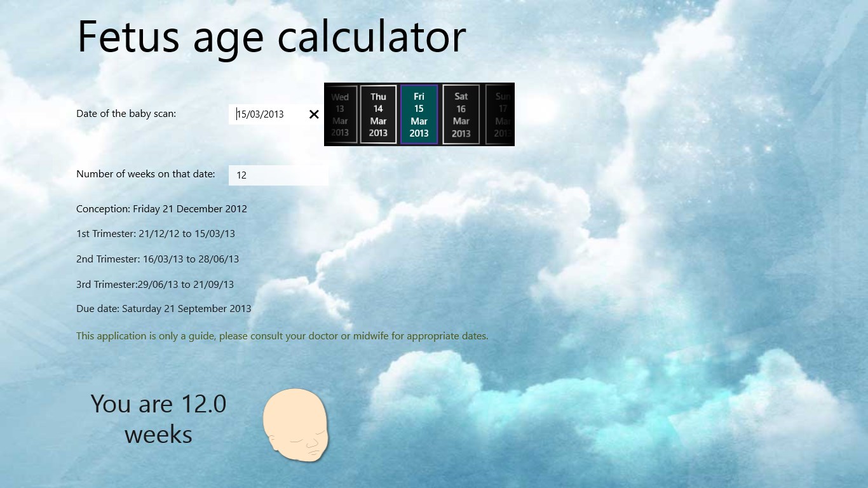868x488 pixels.
Task: Click the Due date Saturday 21 September line
Action: 163,309
